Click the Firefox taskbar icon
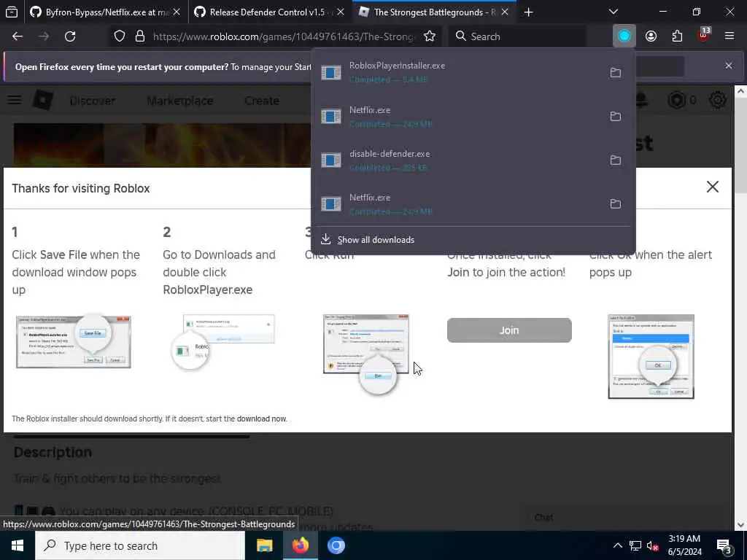The width and height of the screenshot is (747, 560). click(x=300, y=545)
